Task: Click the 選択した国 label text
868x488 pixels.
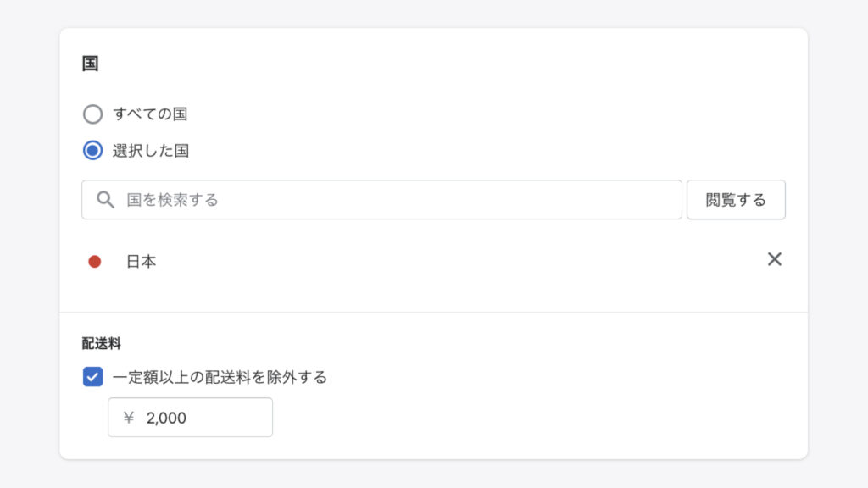Action: (151, 151)
